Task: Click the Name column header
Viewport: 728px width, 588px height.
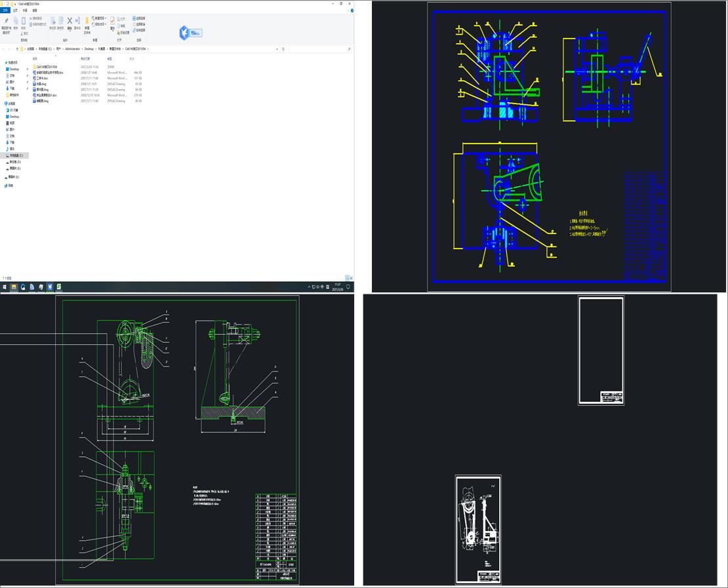Action: (x=35, y=58)
